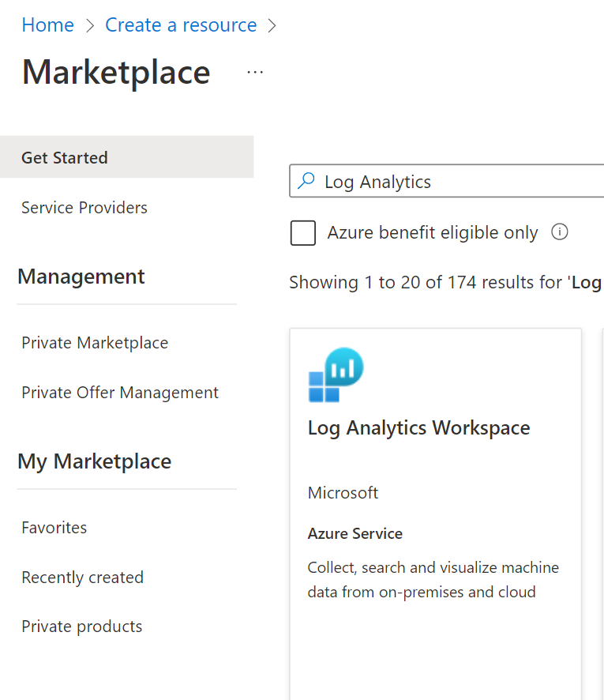Open Private Marketplace under Management
This screenshot has height=700, width=604.
(x=95, y=343)
